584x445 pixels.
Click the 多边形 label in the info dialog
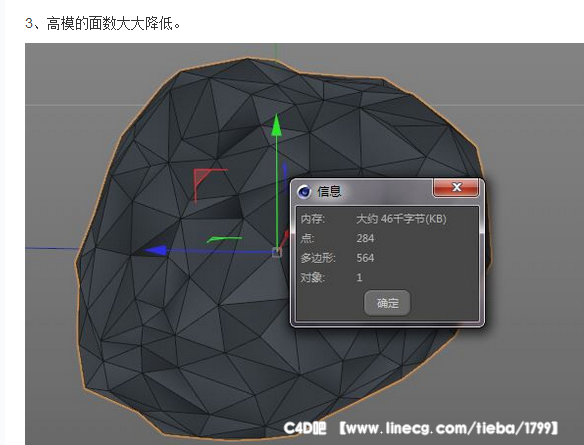point(318,258)
